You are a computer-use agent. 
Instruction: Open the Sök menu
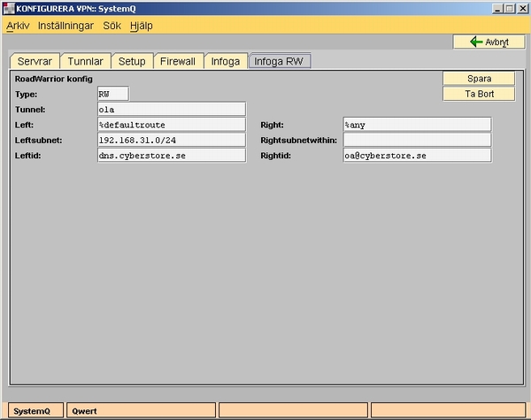coord(113,26)
